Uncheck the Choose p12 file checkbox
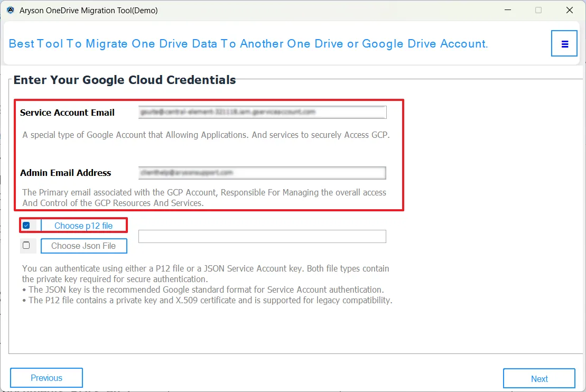Viewport: 586px width, 392px height. point(26,226)
